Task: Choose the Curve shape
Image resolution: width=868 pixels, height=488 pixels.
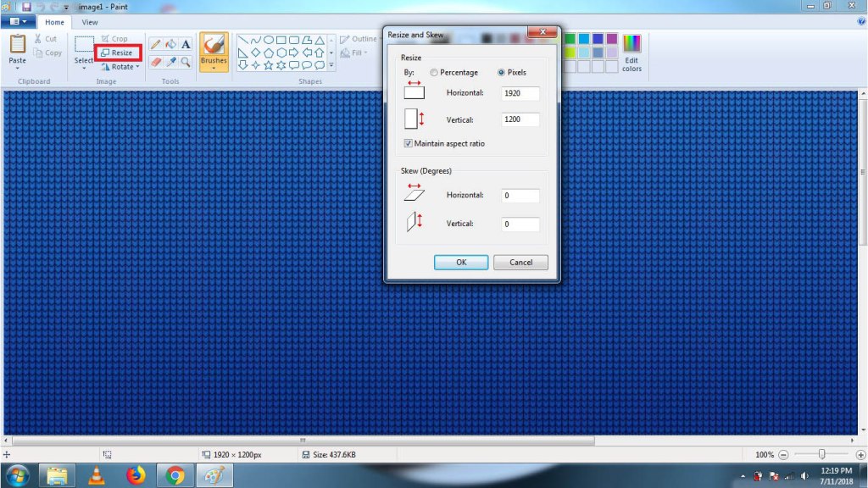Action: 256,41
